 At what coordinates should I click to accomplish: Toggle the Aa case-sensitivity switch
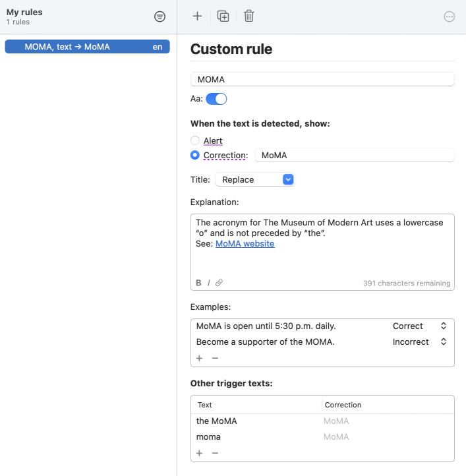(x=216, y=99)
